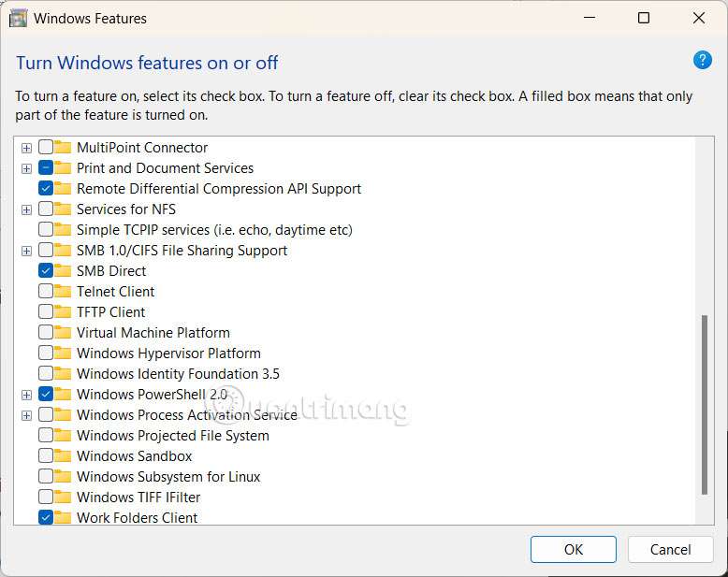The height and width of the screenshot is (577, 728).
Task: Select the Windows Identity Foundation 3.5 label
Action: click(x=178, y=373)
